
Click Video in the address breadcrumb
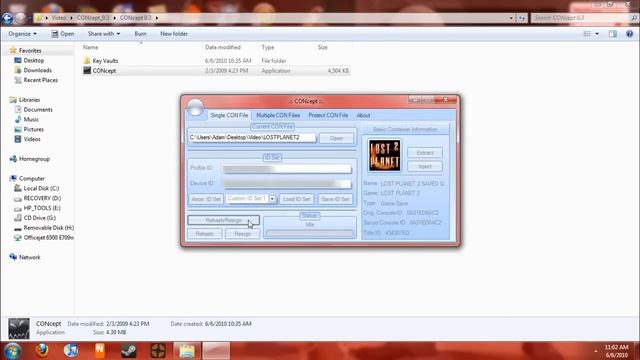coord(58,18)
